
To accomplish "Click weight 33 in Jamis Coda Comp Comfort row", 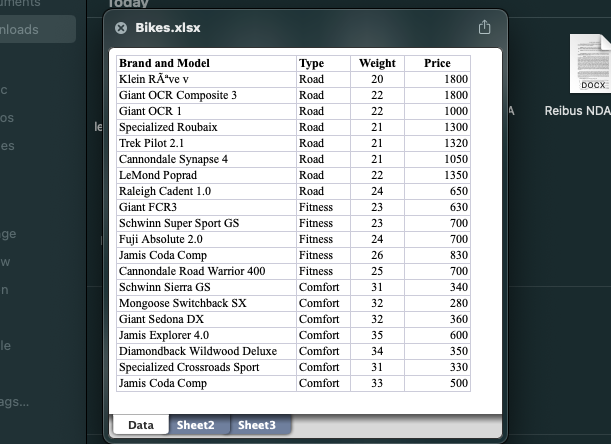I will tap(377, 383).
